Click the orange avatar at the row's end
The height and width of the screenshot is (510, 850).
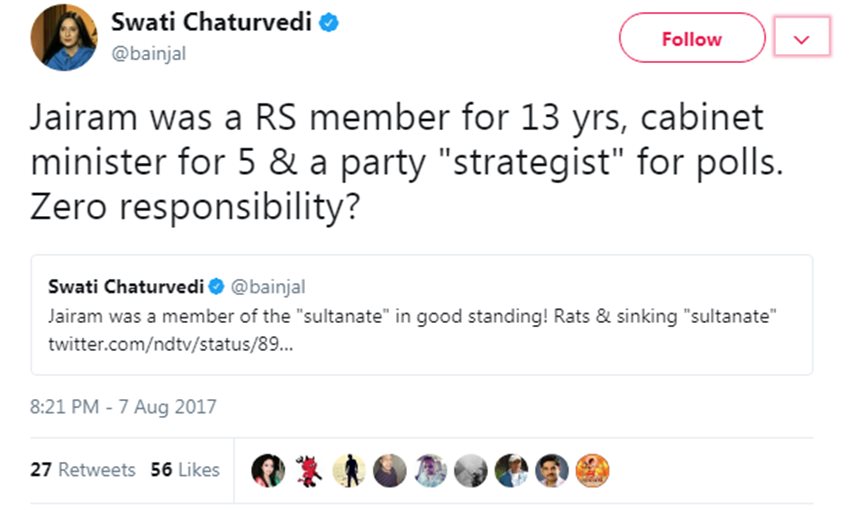(x=592, y=470)
